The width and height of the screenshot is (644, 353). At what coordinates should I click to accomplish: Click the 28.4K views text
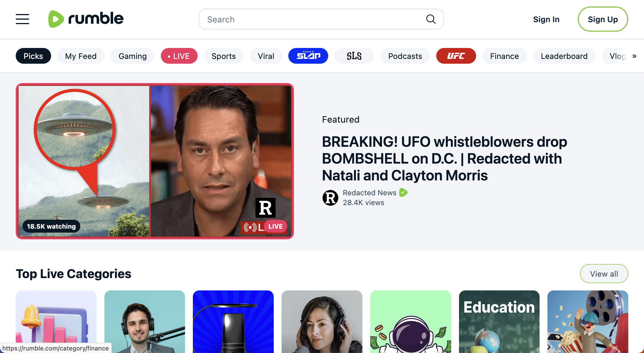[x=364, y=203]
